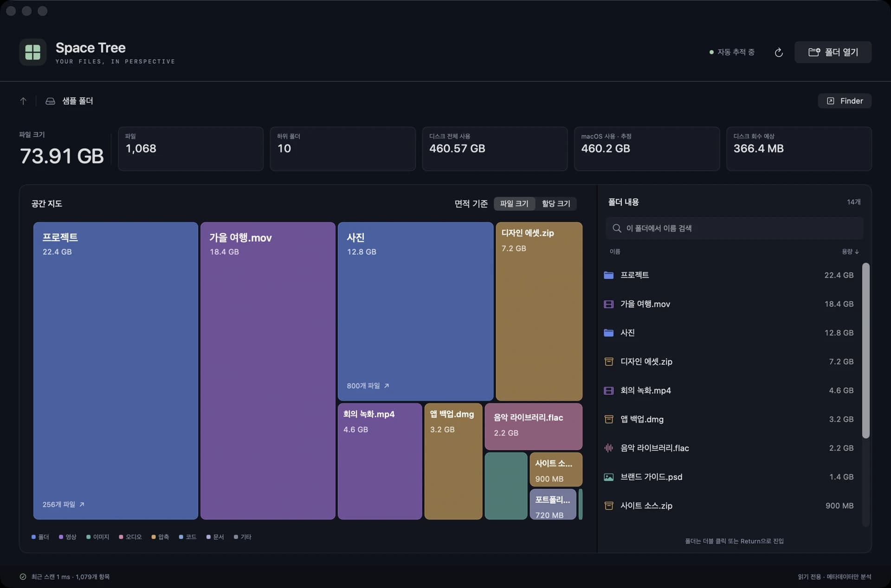
Task: Click the archive icon of 디자인 에셋.zip row
Action: [x=608, y=362]
